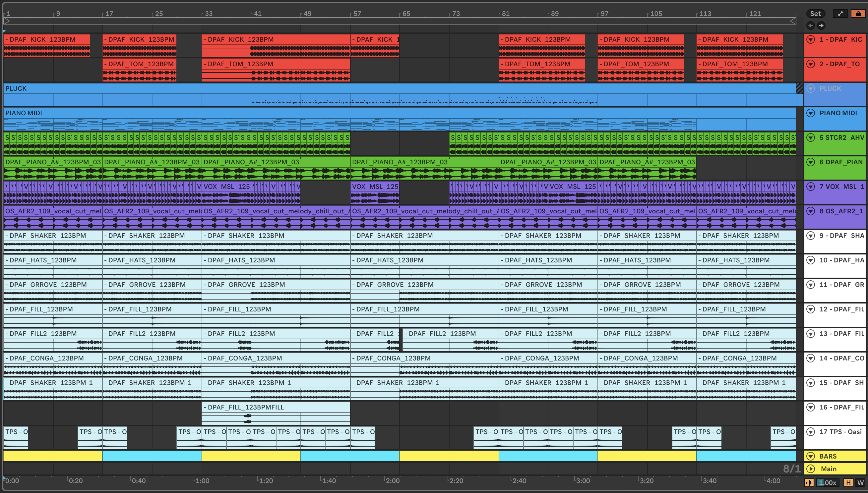The width and height of the screenshot is (868, 493).
Task: Select the 17 TPS - Oasi track header
Action: [840, 432]
